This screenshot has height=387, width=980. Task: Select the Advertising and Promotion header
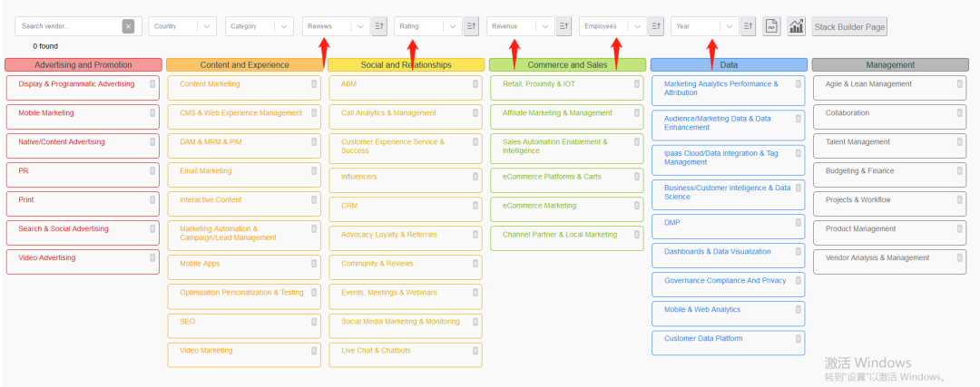click(x=83, y=65)
